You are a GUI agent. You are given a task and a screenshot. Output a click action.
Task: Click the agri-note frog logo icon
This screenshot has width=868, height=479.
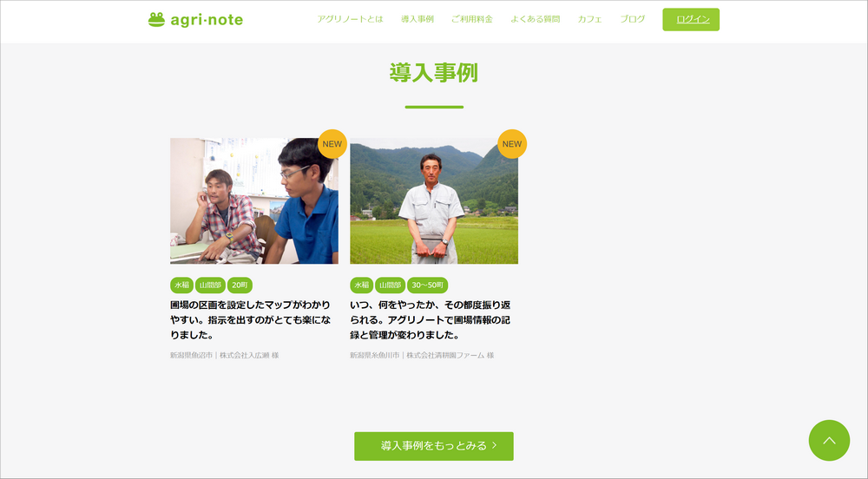coord(156,20)
